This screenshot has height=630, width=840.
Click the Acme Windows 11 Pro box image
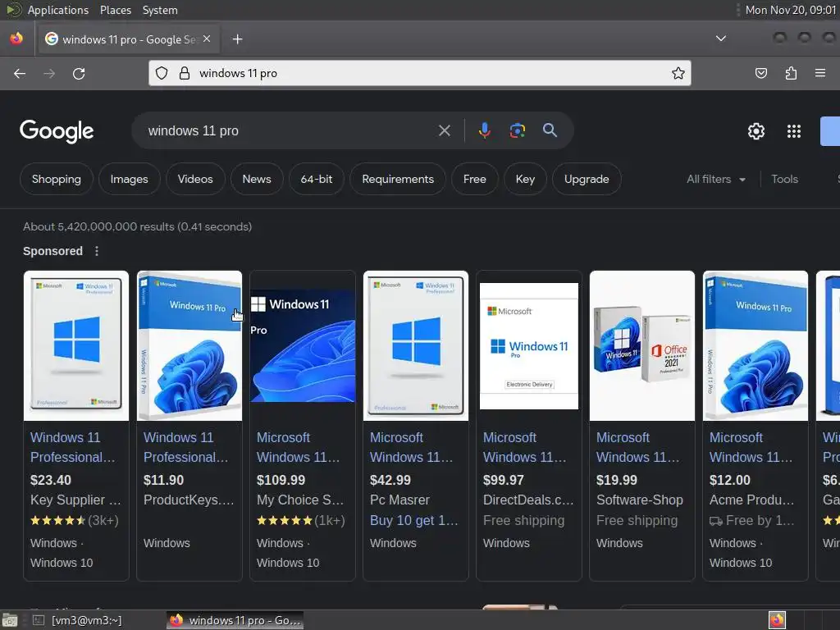(756, 345)
